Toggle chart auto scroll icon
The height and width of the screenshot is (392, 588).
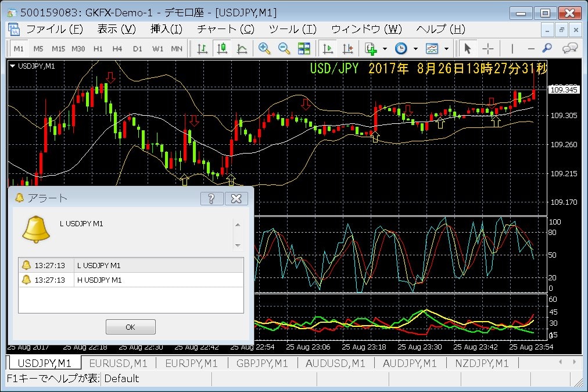point(328,48)
